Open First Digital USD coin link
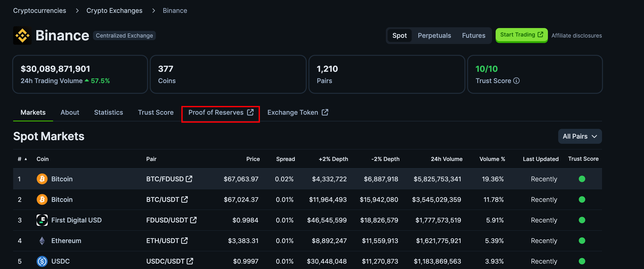Viewport: 644px width, 269px height. (x=77, y=220)
